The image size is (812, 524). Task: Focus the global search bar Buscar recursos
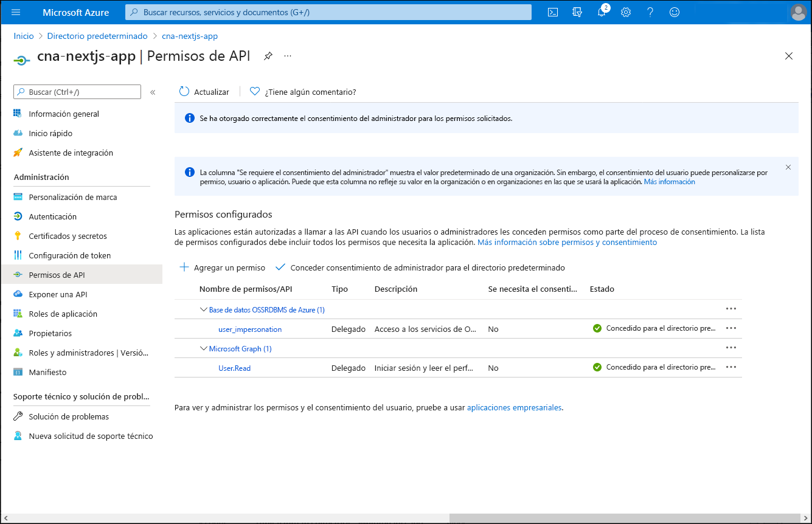(328, 12)
